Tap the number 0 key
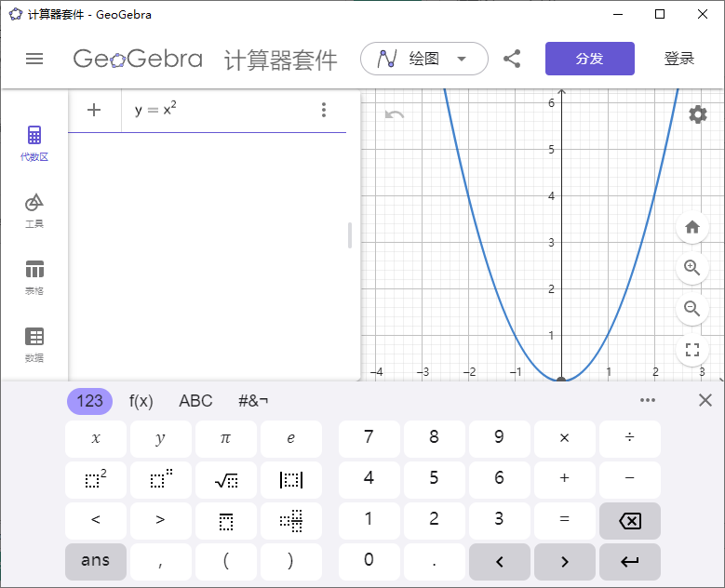725x588 pixels. click(369, 562)
